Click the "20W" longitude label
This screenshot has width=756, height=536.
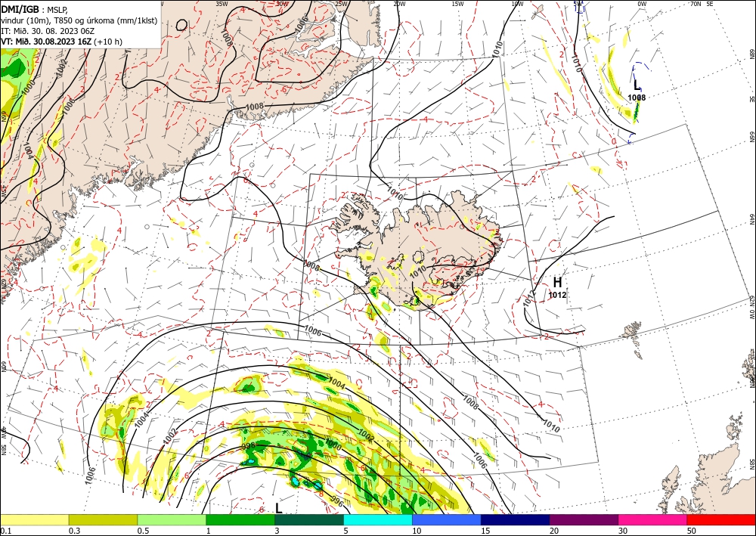coord(399,4)
